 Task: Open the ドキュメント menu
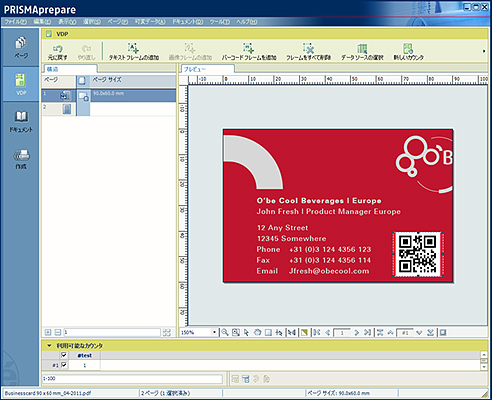pyautogui.click(x=188, y=22)
